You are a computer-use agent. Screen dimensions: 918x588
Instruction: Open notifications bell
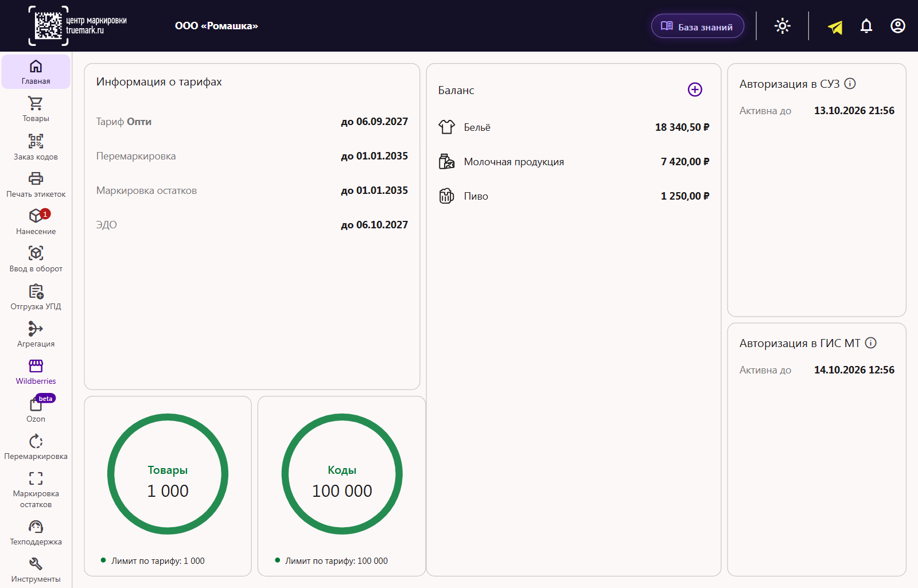[x=866, y=26]
